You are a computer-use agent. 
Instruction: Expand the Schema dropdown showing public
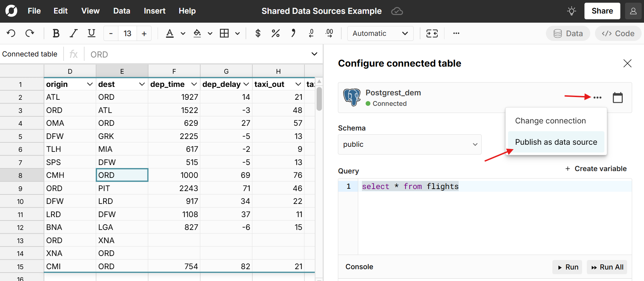(409, 144)
